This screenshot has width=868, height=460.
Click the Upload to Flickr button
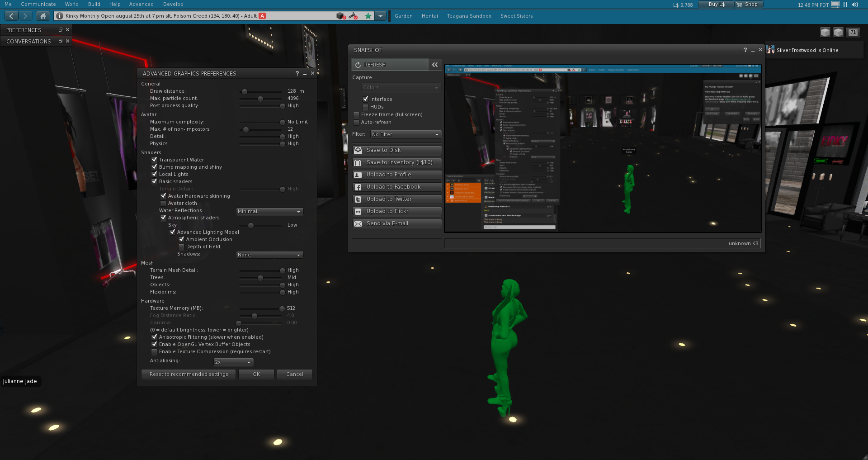[x=396, y=211]
